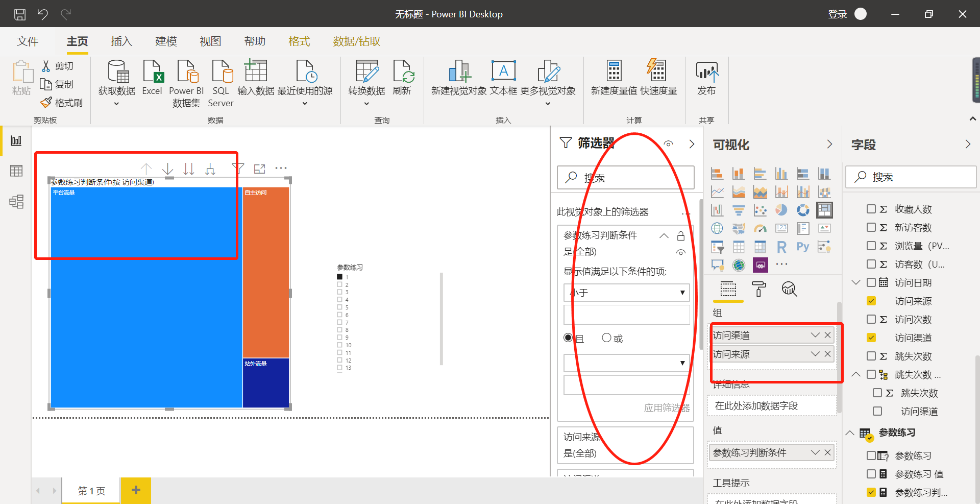Open 访问渠道 group field dropdown
This screenshot has height=504, width=980.
click(x=815, y=335)
